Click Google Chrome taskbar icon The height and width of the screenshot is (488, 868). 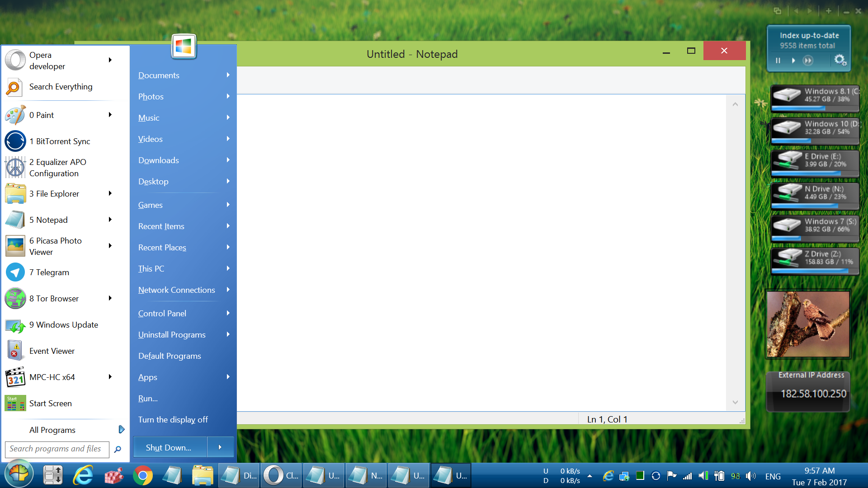point(143,475)
